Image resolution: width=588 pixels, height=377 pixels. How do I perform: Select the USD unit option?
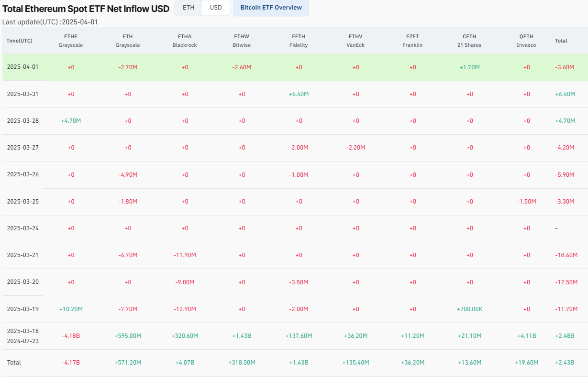click(216, 8)
